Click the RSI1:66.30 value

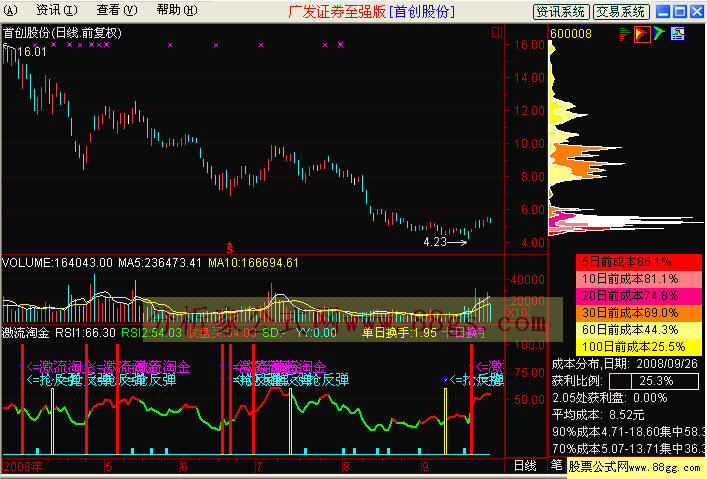86,333
